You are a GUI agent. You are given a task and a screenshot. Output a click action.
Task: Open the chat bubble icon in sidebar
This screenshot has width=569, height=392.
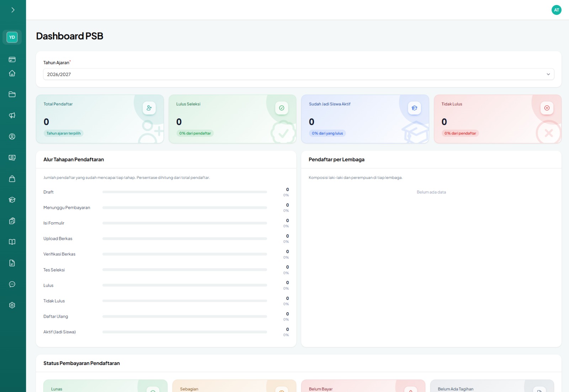tap(12, 284)
